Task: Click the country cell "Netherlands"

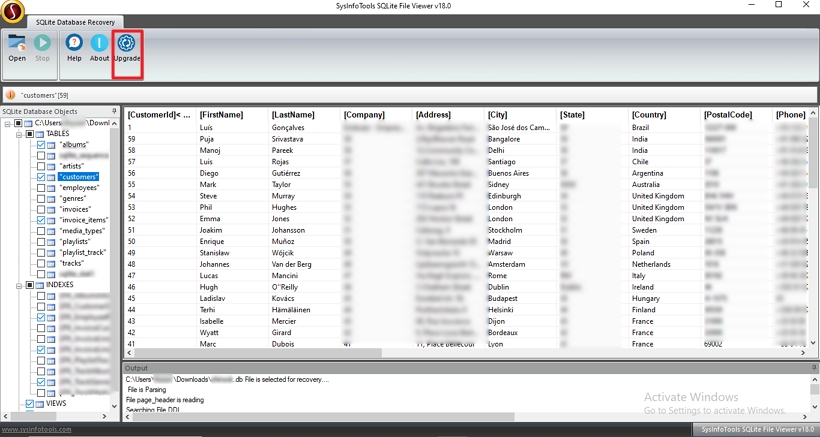Action: click(651, 264)
